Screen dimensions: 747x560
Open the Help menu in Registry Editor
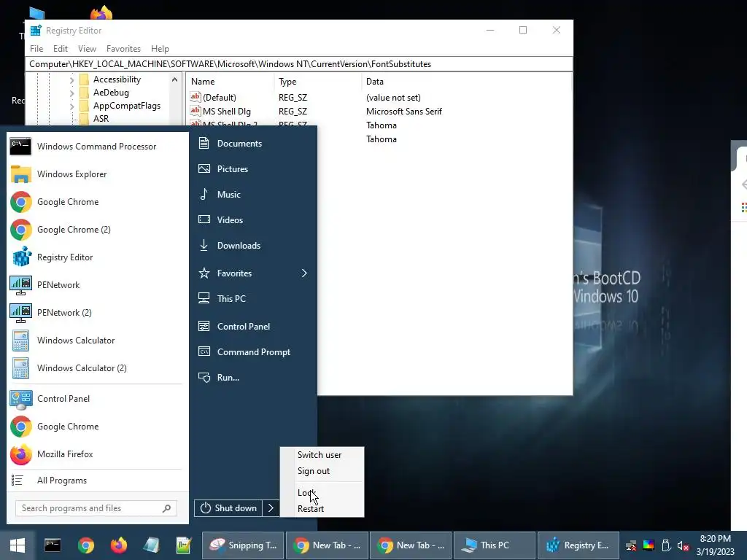tap(160, 49)
